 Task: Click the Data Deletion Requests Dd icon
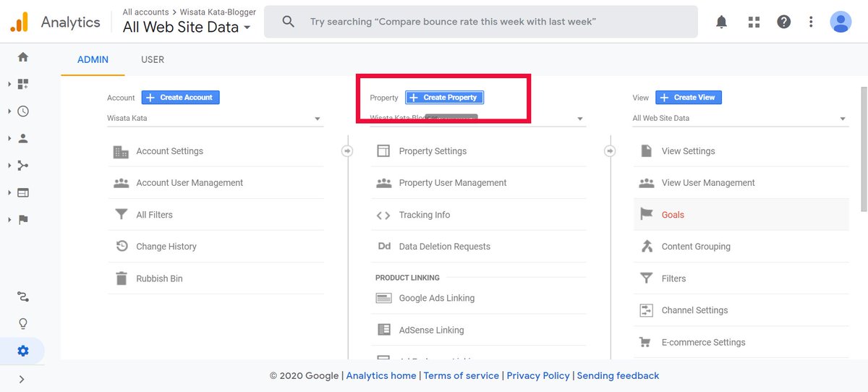pyautogui.click(x=384, y=247)
